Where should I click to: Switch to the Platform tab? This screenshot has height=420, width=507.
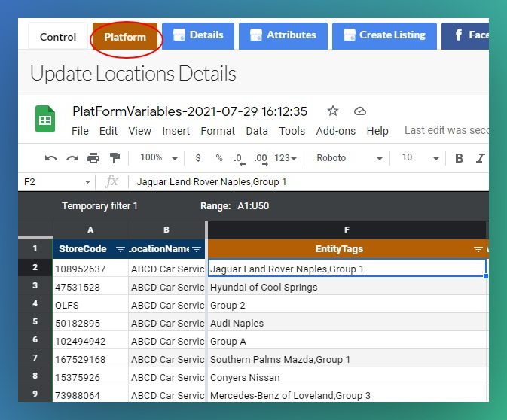(125, 37)
